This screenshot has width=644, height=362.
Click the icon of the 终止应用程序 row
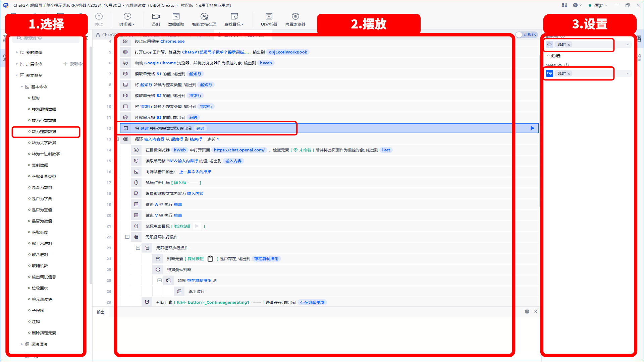click(125, 41)
